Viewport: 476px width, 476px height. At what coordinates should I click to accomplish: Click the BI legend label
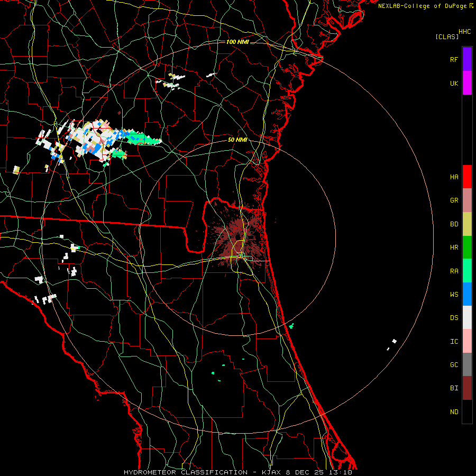(x=454, y=388)
